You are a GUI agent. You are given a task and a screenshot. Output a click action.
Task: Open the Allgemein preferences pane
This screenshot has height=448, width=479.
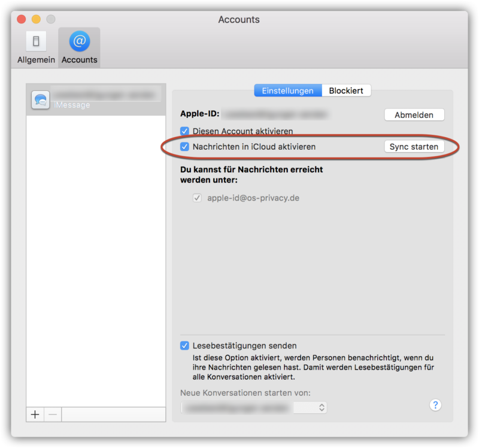[x=36, y=47]
